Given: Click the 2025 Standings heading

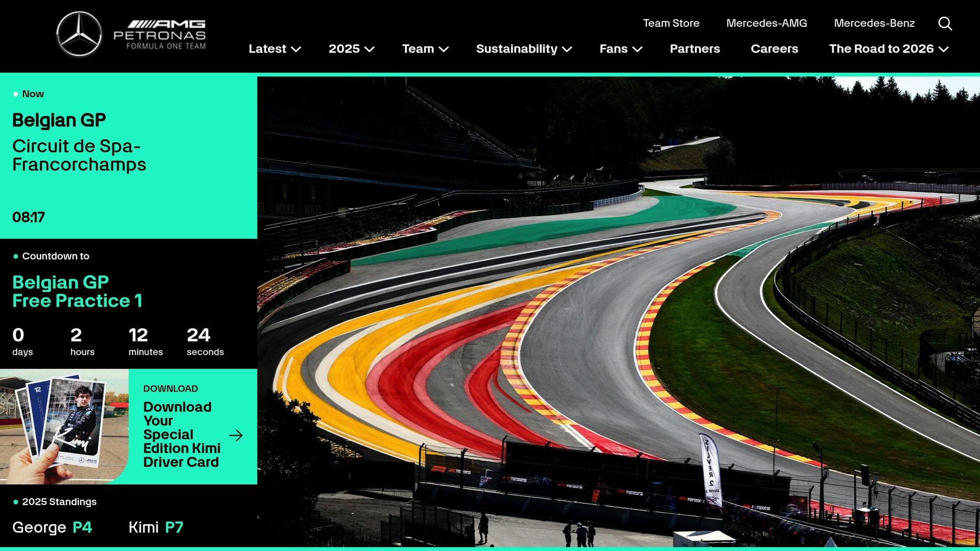Looking at the screenshot, I should click(59, 502).
